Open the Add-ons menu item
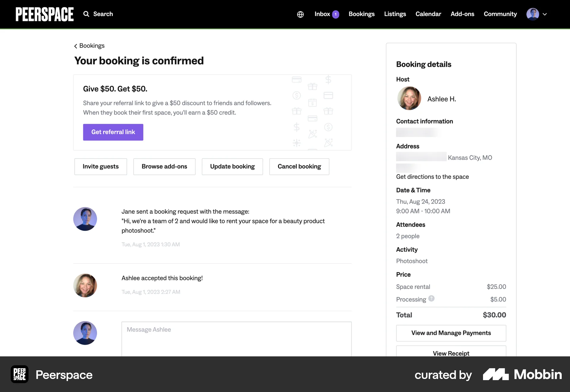 pos(462,14)
